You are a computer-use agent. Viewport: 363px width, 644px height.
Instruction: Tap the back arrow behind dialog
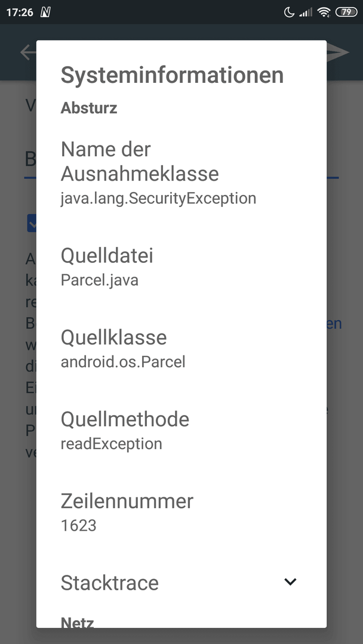tap(28, 52)
